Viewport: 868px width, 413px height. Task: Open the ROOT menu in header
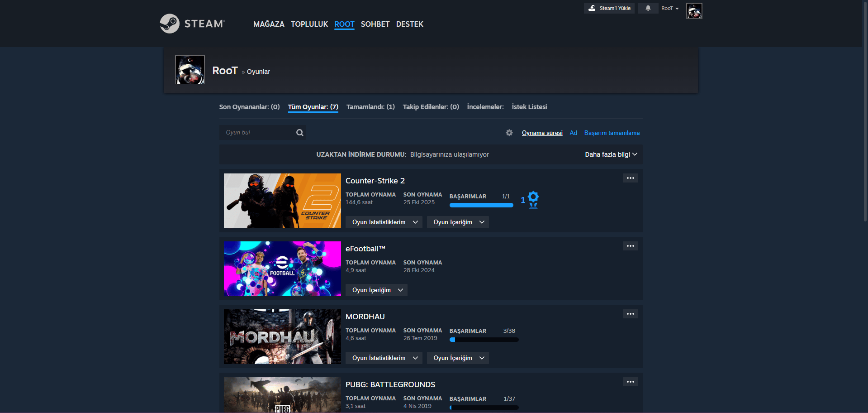344,24
